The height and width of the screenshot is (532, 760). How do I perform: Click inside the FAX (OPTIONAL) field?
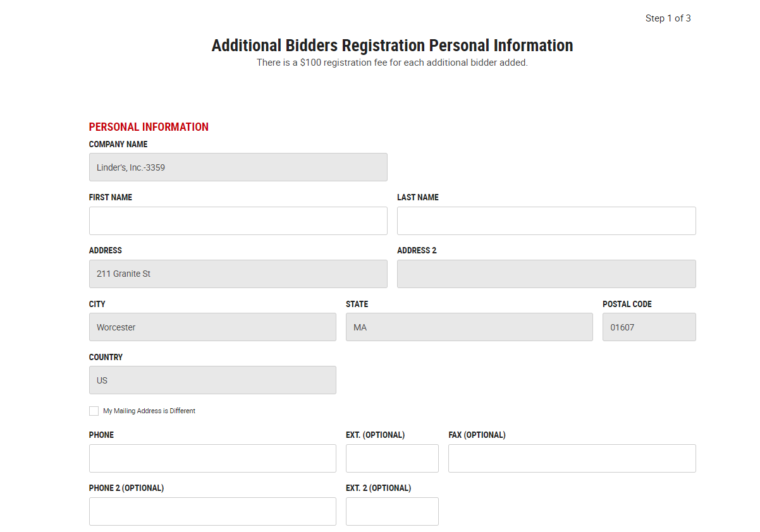click(x=572, y=458)
